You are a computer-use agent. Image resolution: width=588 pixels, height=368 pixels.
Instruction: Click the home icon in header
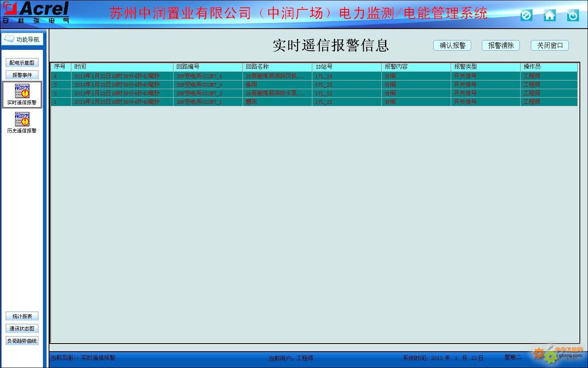click(x=550, y=16)
